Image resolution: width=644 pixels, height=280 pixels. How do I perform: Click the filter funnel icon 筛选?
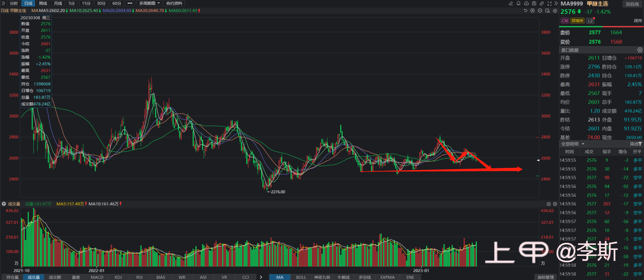(x=640, y=144)
